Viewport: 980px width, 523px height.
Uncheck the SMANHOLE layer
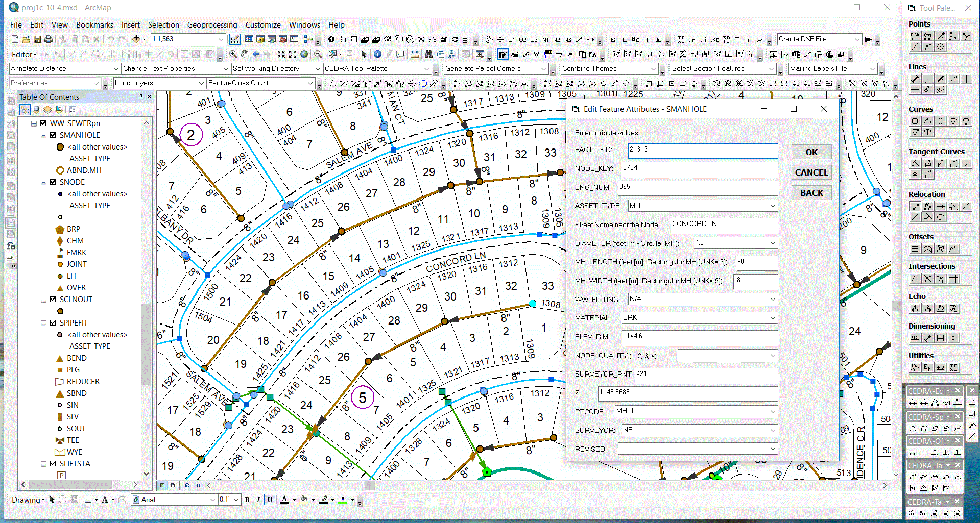(53, 135)
